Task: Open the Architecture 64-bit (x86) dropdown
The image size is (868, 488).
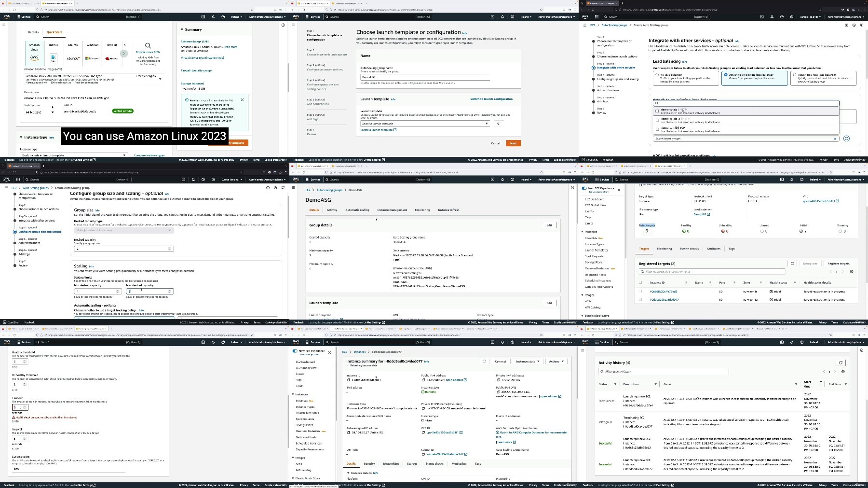Action: point(40,112)
